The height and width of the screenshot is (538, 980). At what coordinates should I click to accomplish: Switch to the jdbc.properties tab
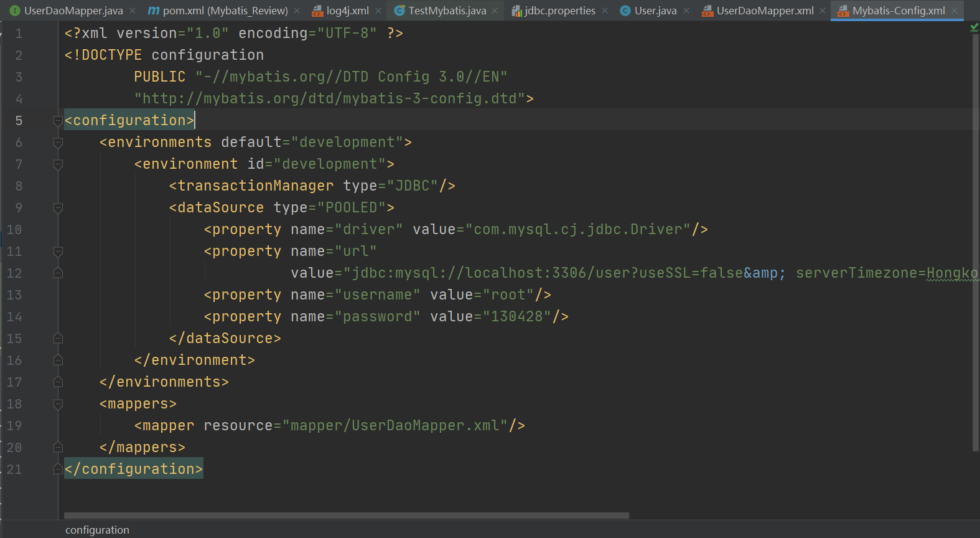pos(560,11)
